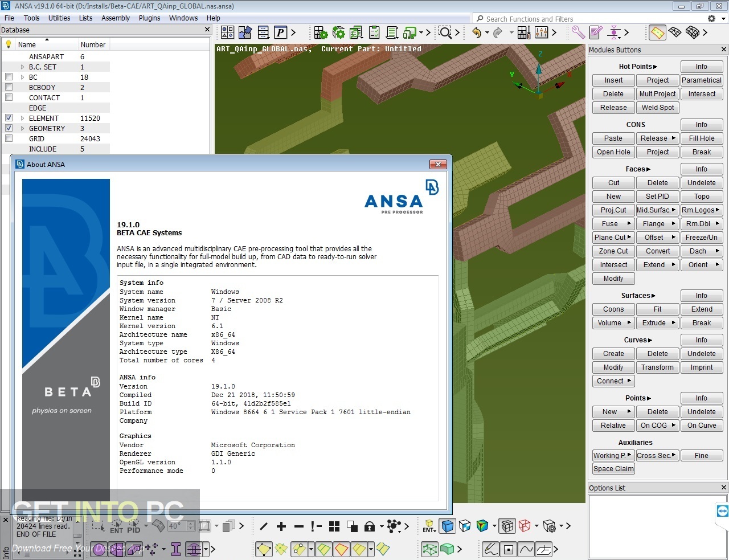Screen dimensions: 729x560
Task: Open the Parameters 'P' toolbar icon
Action: (281, 32)
